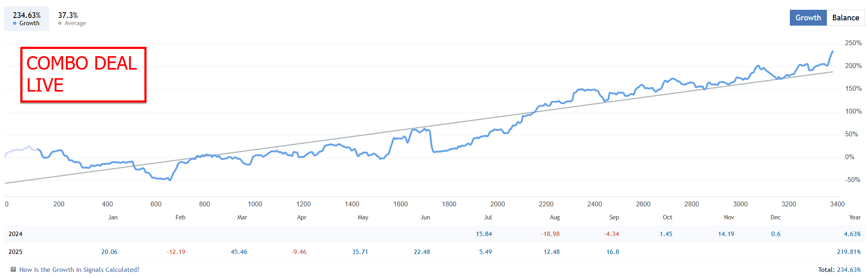This screenshot has height=278, width=868.
Task: Click the Year column header
Action: pyautogui.click(x=855, y=217)
